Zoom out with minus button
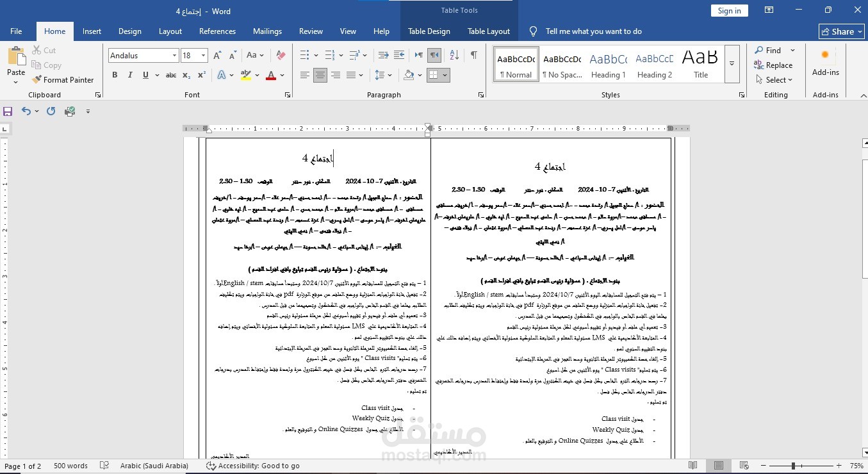The width and height of the screenshot is (868, 474). [x=764, y=466]
